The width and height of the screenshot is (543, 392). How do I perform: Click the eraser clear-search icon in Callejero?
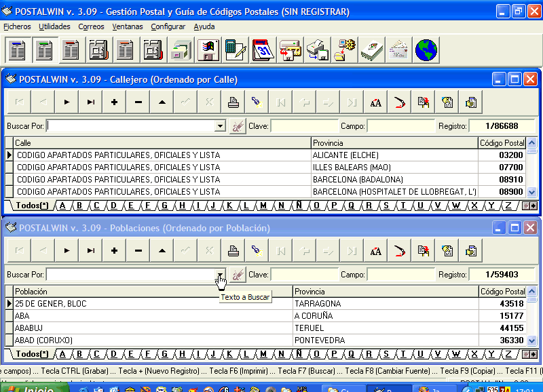tap(238, 126)
